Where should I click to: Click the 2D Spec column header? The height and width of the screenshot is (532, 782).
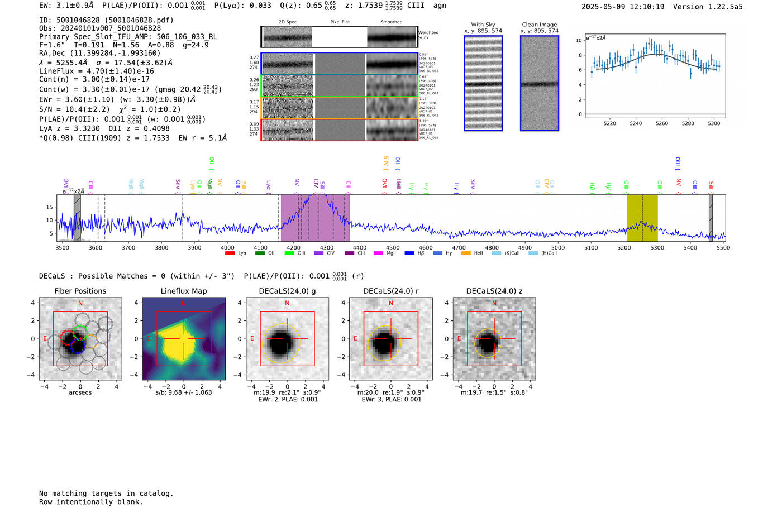point(288,22)
